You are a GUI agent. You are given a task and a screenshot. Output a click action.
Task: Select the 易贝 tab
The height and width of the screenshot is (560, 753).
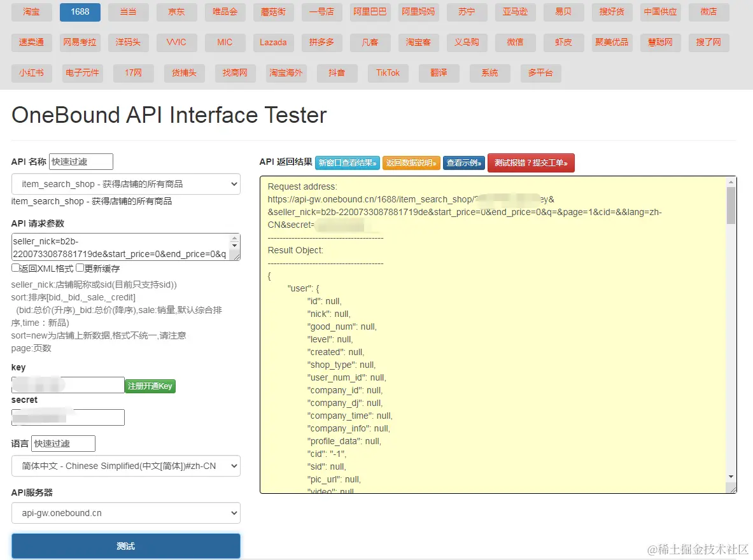click(564, 12)
